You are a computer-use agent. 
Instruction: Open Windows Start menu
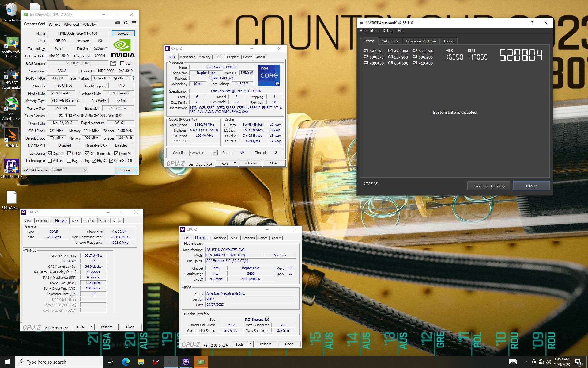(7, 362)
